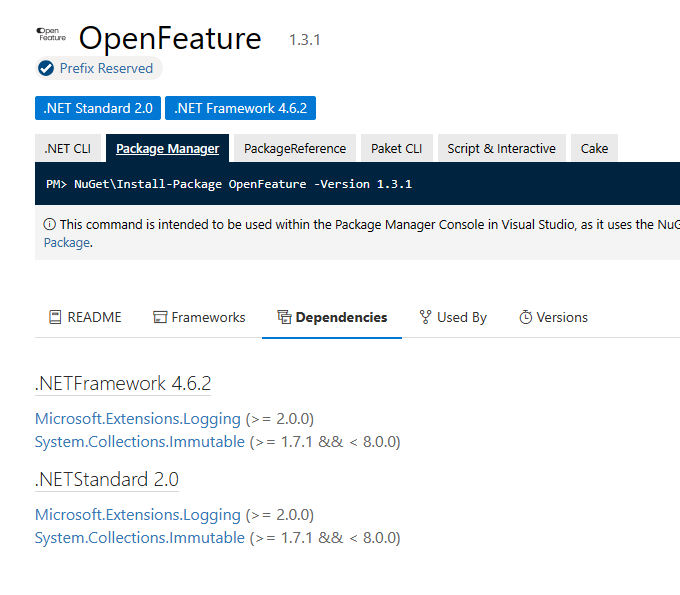The height and width of the screenshot is (595, 680).
Task: Click the README book icon
Action: (x=55, y=317)
